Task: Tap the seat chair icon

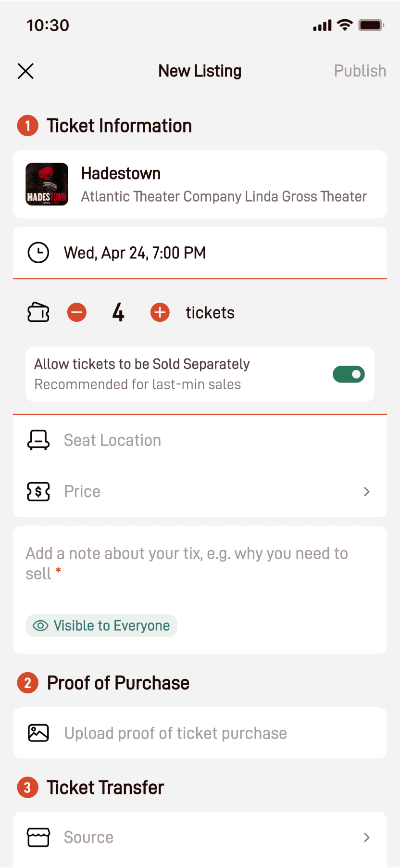Action: (x=38, y=440)
